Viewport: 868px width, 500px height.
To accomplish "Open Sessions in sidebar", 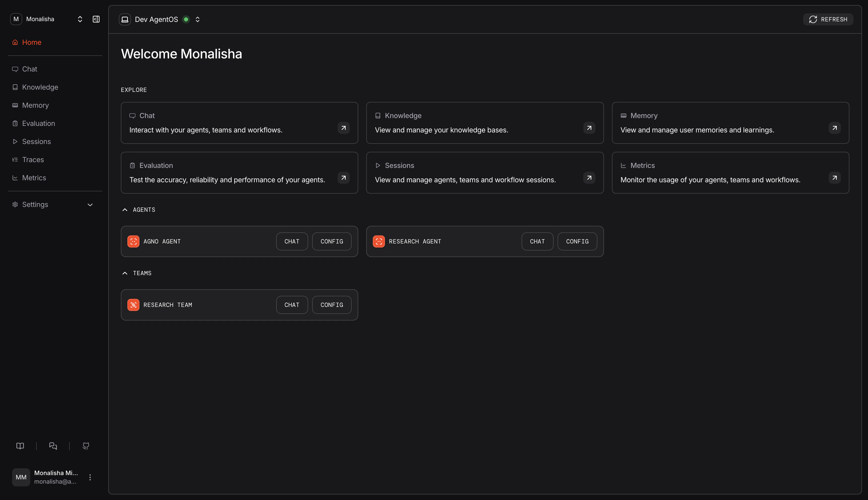I will [x=55, y=141].
